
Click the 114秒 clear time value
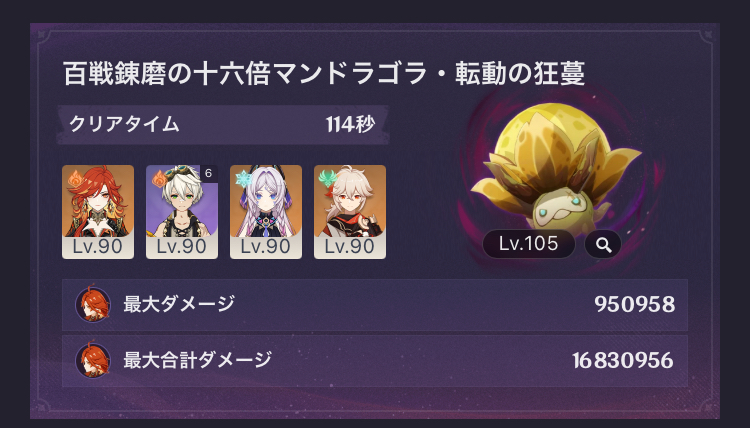350,125
